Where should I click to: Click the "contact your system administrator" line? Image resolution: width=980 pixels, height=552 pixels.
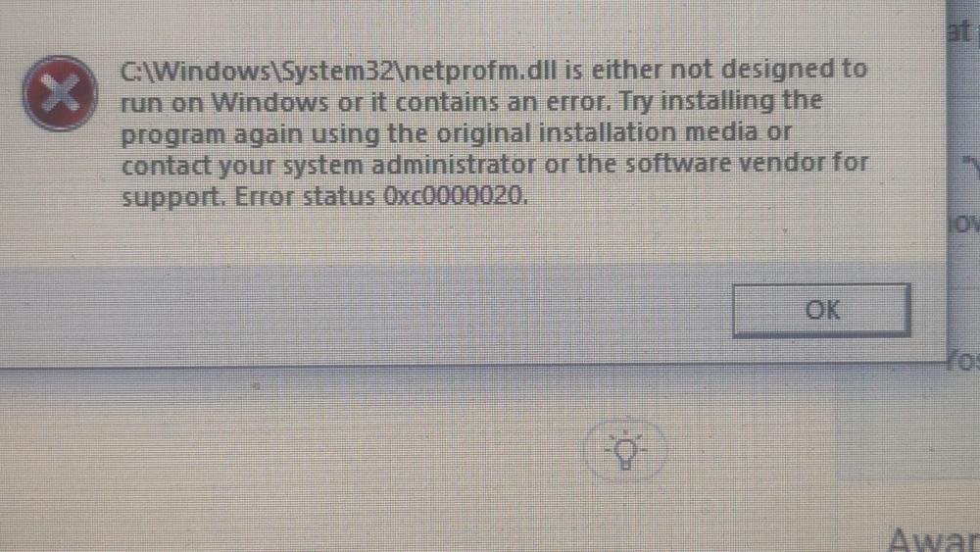(x=494, y=165)
